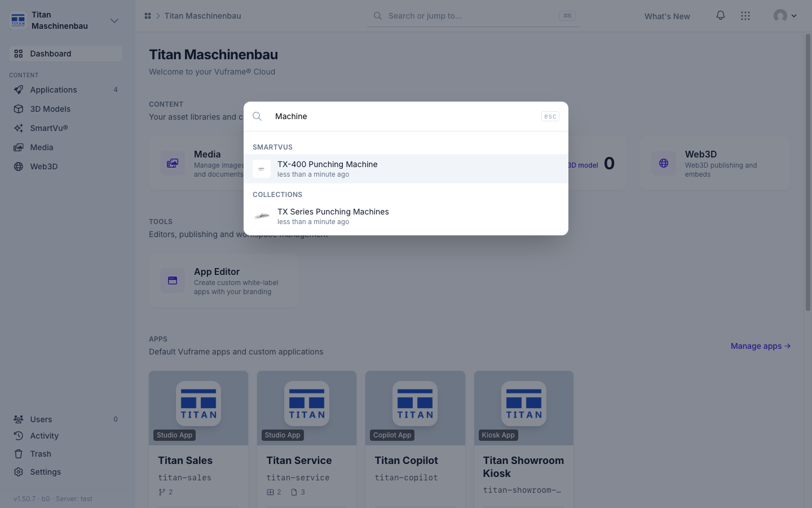Screen dimensions: 812x508
Task: Open SmartVu sparkle icon in sidebar
Action: [x=19, y=128]
